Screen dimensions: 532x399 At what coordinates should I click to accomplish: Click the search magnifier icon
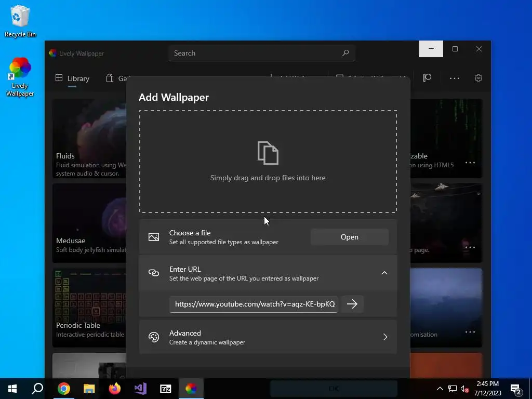tap(345, 53)
